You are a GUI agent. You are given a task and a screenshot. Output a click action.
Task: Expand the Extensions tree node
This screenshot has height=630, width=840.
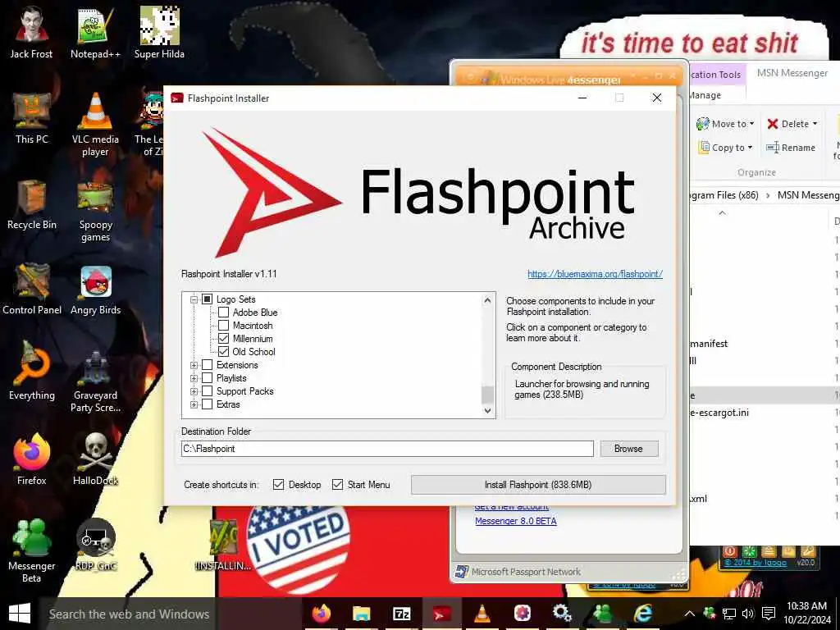(x=194, y=365)
